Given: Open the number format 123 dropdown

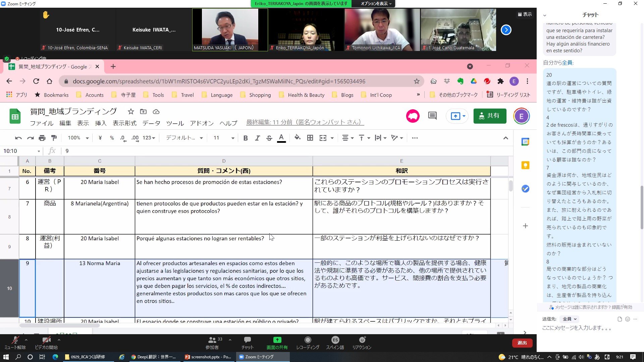Looking at the screenshot, I should pyautogui.click(x=149, y=138).
